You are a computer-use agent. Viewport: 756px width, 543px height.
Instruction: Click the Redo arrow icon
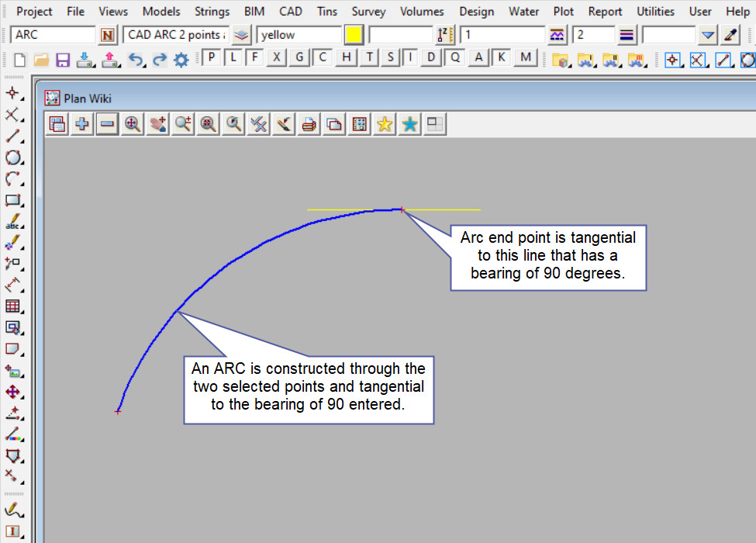(x=160, y=61)
